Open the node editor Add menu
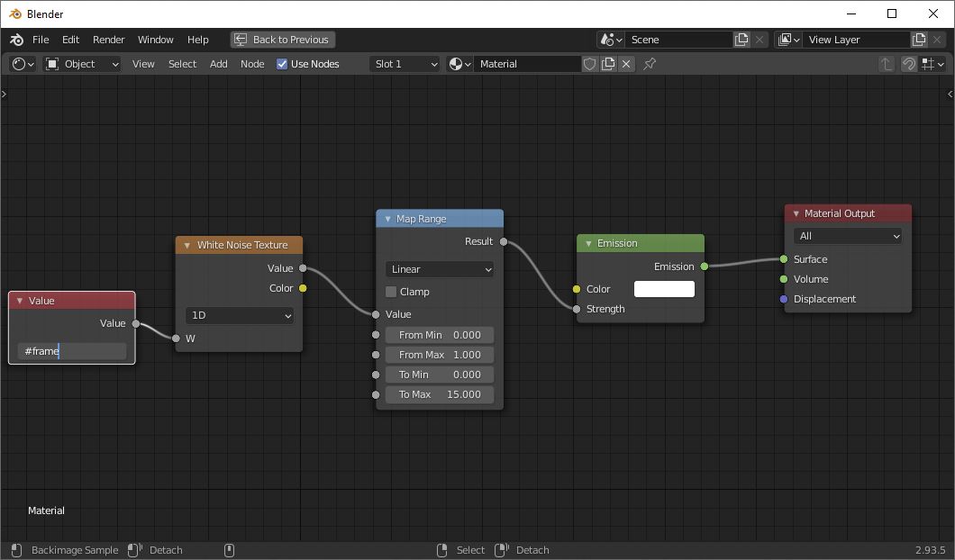Viewport: 955px width, 560px height. (219, 64)
